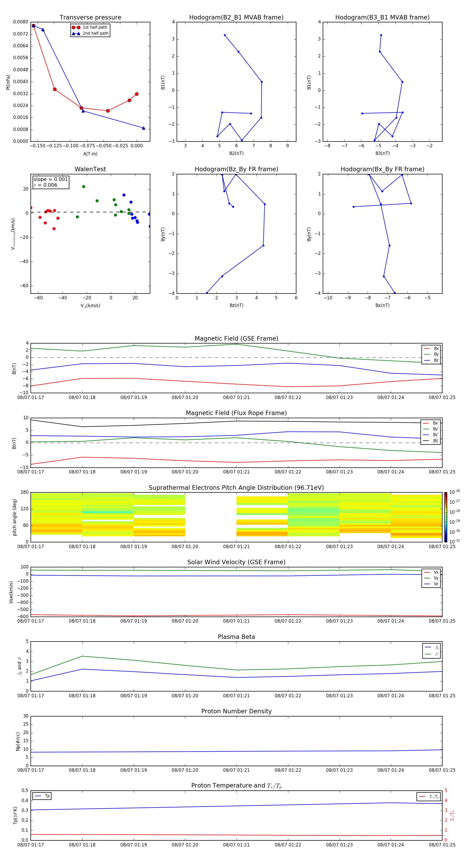Click the '10^-26' color bar label

click(x=455, y=492)
